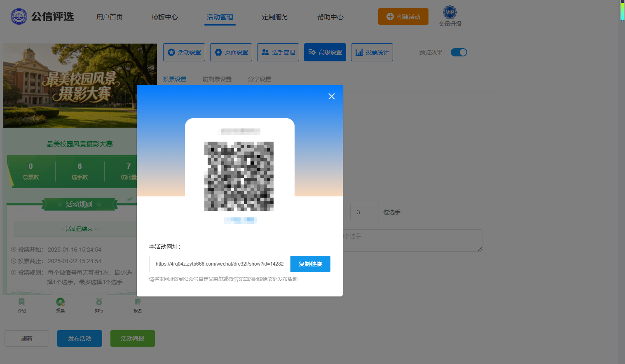The width and height of the screenshot is (625, 364).
Task: Click the QR code image in the dialog
Action: [x=239, y=176]
